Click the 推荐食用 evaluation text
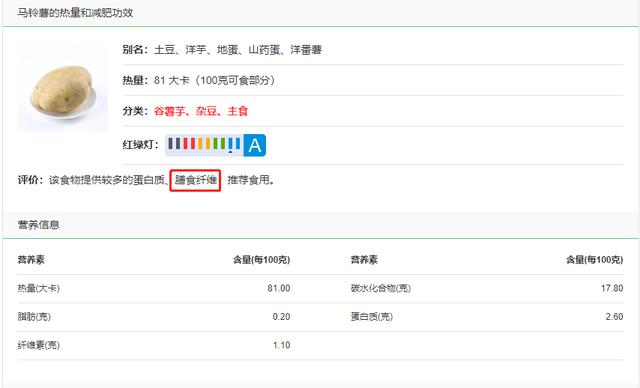Viewport: 640px width, 388px height. (x=249, y=180)
